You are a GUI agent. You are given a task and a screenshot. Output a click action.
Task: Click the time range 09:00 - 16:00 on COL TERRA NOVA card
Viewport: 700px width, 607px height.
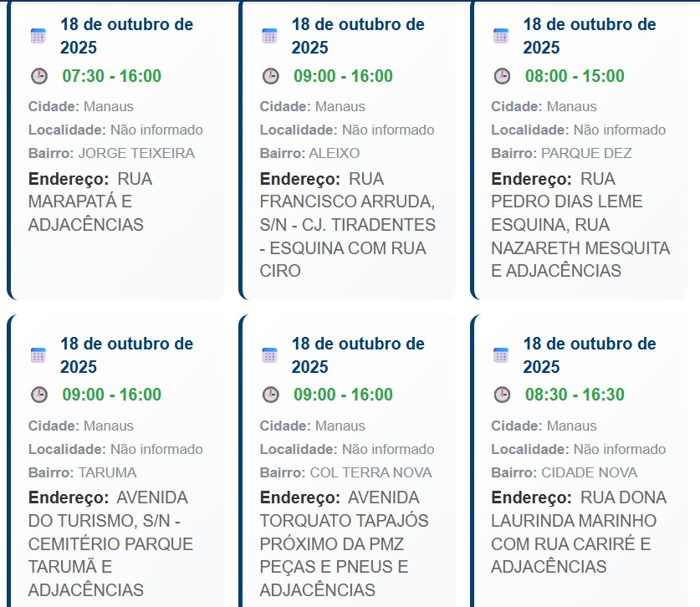[x=344, y=395]
